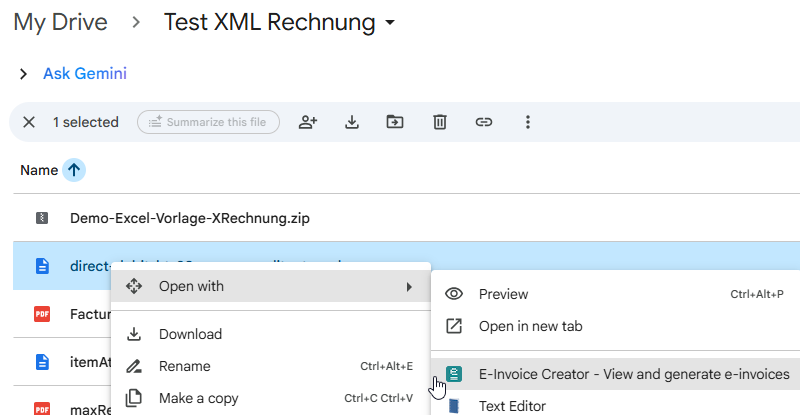
Task: Click the trash icon in the toolbar
Action: pyautogui.click(x=439, y=122)
